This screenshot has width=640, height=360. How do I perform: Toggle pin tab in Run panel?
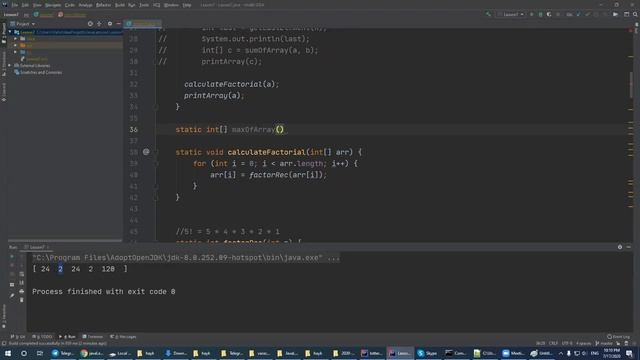tap(12, 296)
